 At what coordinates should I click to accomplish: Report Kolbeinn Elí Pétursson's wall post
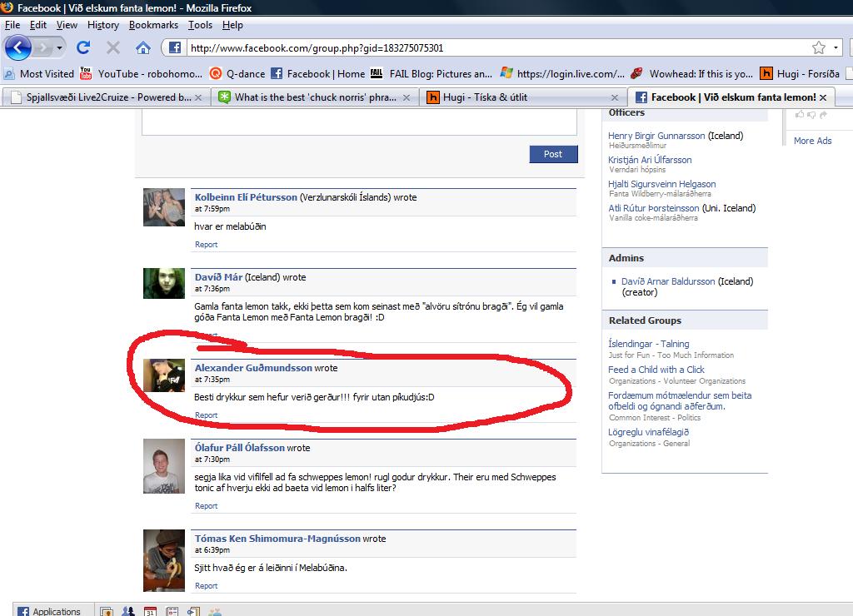coord(207,245)
